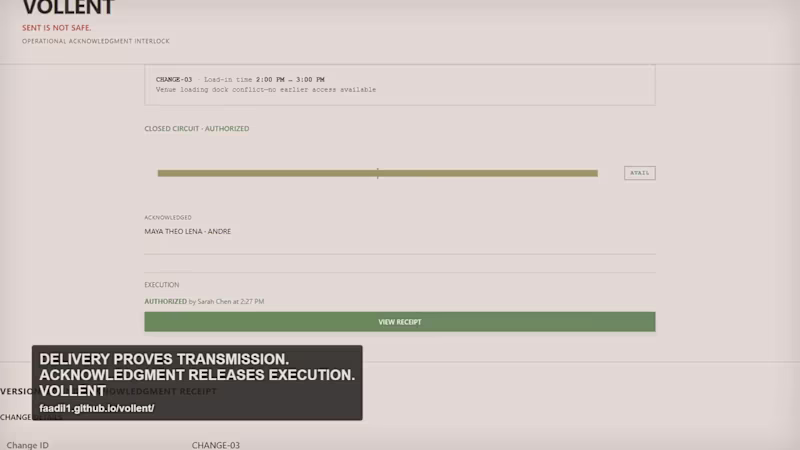The image size is (800, 450).
Task: Select the CHANGE-03 load-in time card
Action: pos(399,85)
